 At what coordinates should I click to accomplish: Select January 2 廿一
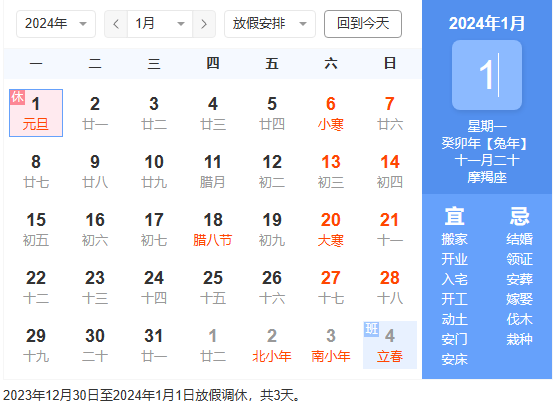(x=95, y=113)
